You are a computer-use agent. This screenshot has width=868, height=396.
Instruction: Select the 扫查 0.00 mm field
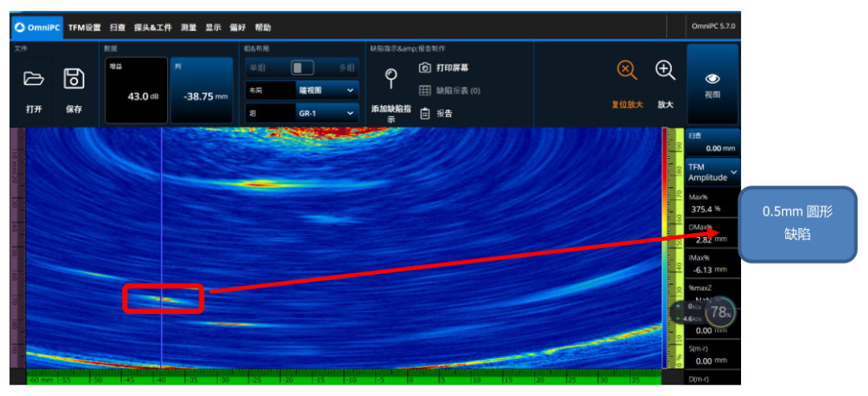click(712, 142)
